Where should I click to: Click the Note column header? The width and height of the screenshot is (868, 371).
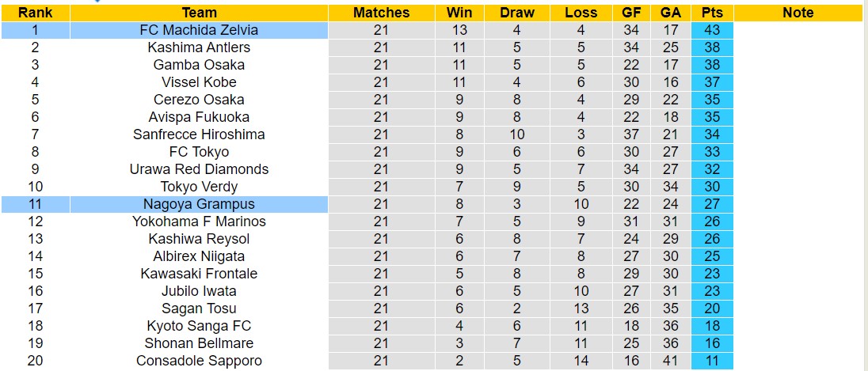point(798,13)
